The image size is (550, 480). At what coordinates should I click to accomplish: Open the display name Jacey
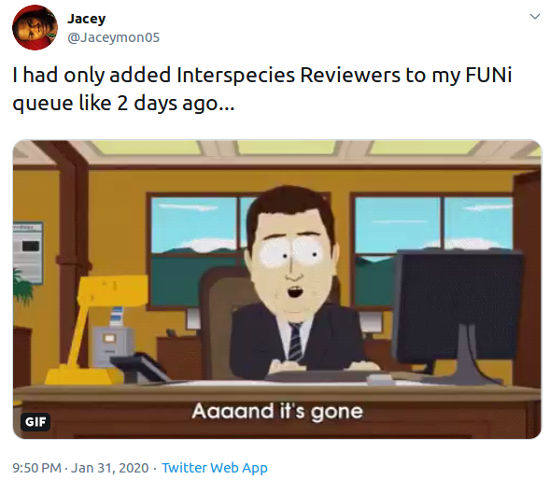[86, 19]
